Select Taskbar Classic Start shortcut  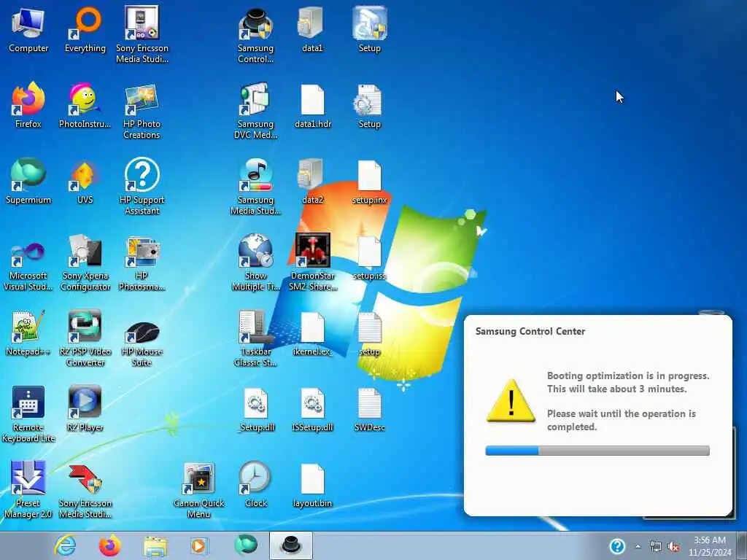(x=255, y=338)
